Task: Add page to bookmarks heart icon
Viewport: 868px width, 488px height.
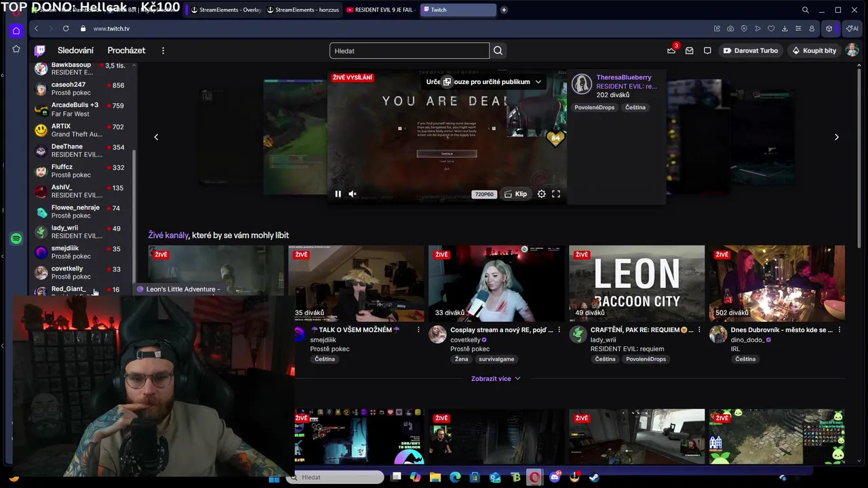Action: pyautogui.click(x=771, y=28)
